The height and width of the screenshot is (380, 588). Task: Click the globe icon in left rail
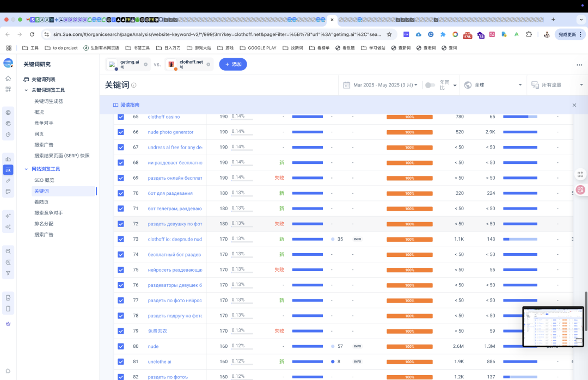[x=8, y=113]
